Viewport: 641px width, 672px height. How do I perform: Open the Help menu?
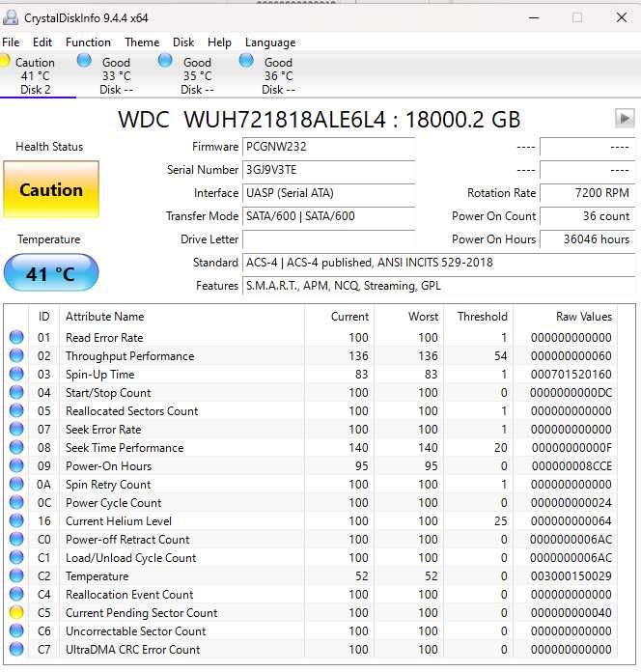[219, 42]
